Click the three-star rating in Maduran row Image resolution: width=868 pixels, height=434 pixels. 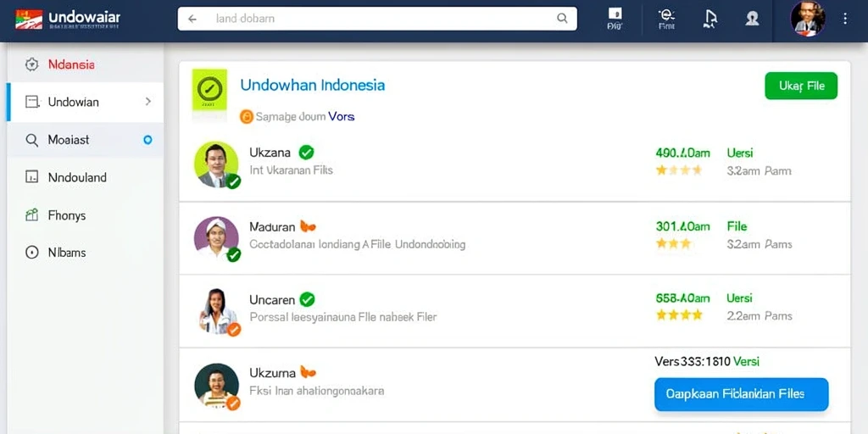pos(673,243)
